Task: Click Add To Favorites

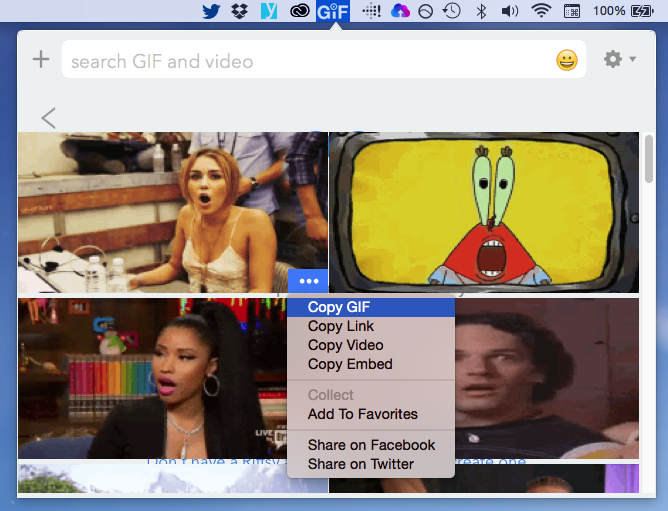Action: 362,414
